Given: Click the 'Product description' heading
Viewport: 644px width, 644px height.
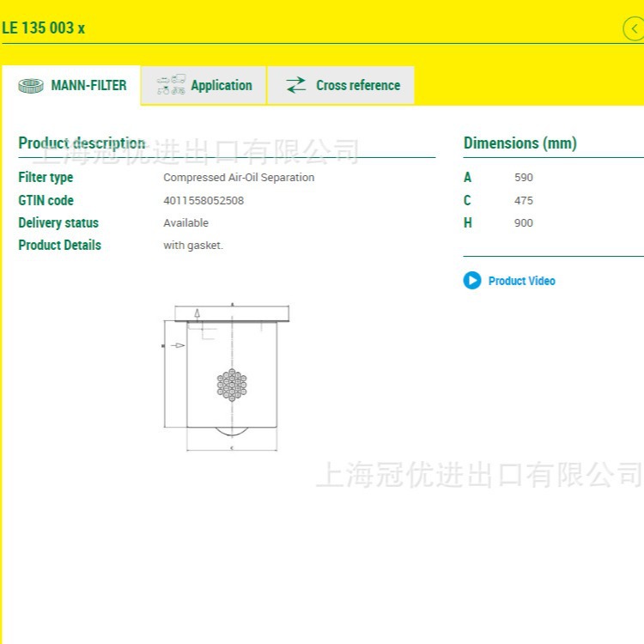Looking at the screenshot, I should point(82,143).
